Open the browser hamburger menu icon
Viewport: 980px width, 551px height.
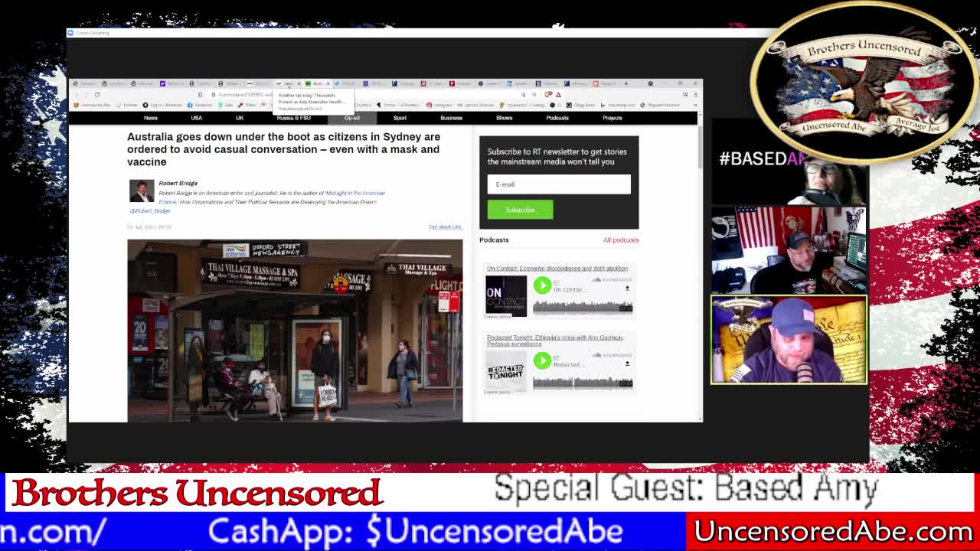click(x=695, y=94)
